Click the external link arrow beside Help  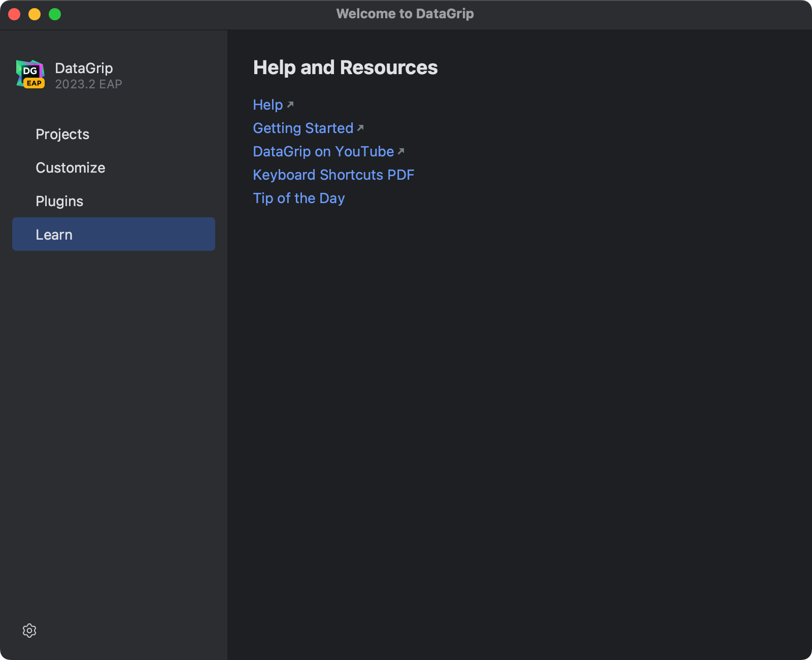tap(290, 104)
